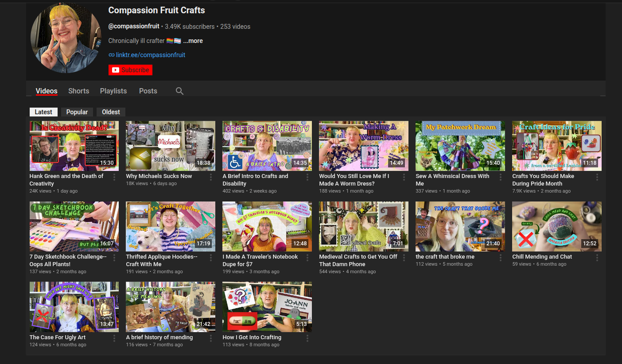
Task: Open 'Chill Mending and Chat' video title
Action: (542, 257)
